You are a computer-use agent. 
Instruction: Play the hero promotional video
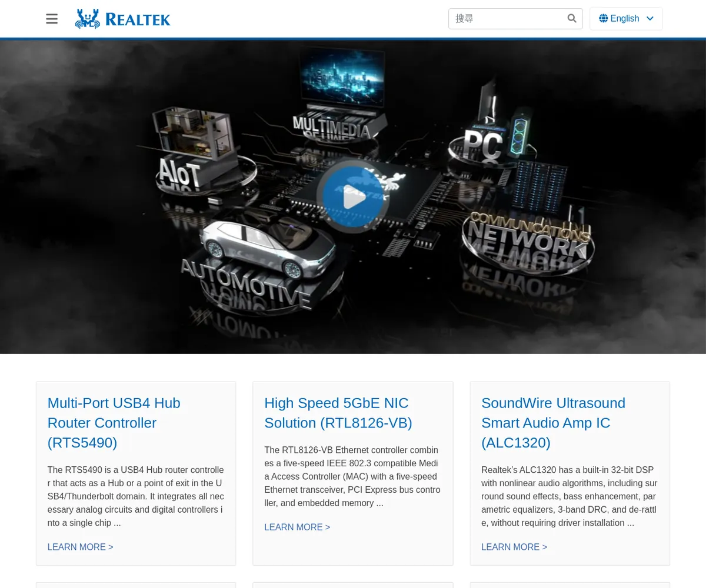[x=353, y=197]
